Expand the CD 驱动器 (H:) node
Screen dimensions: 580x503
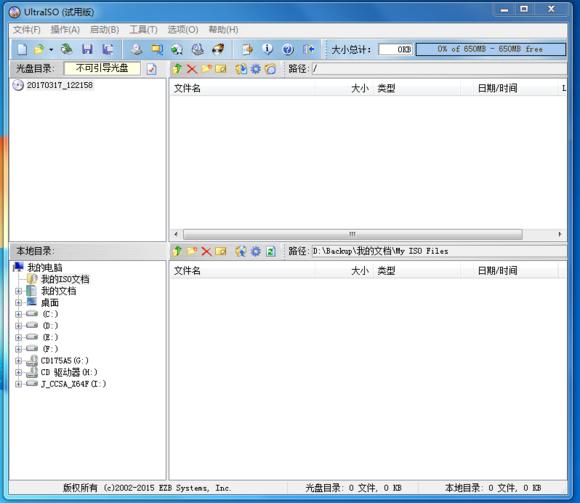[18, 372]
